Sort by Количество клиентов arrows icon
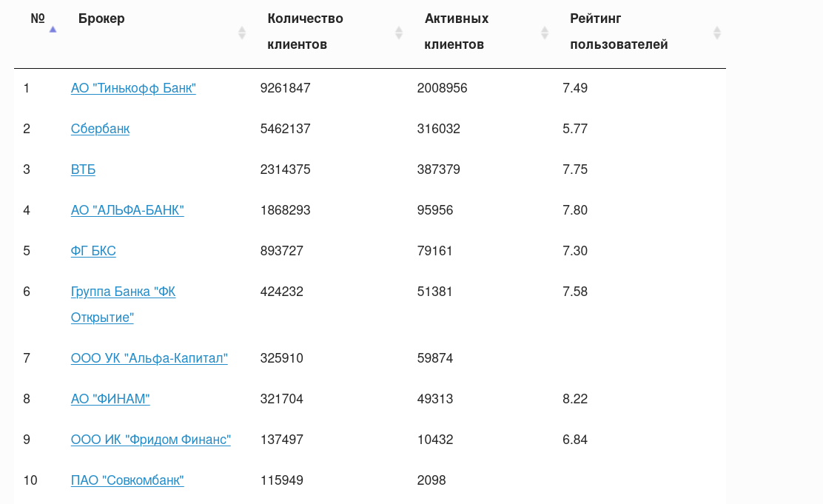Viewport: 823px width, 504px height. coord(399,33)
